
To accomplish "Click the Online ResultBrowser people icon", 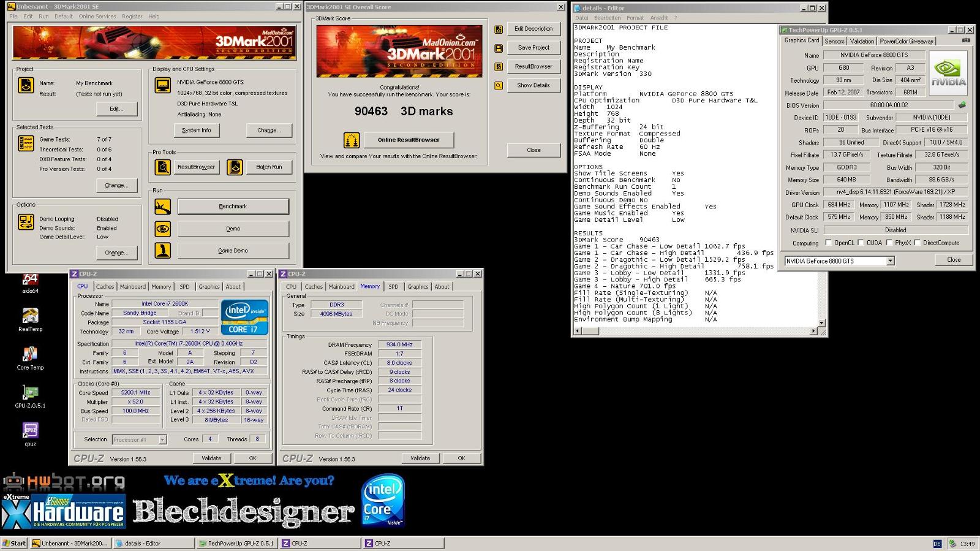I will [352, 140].
